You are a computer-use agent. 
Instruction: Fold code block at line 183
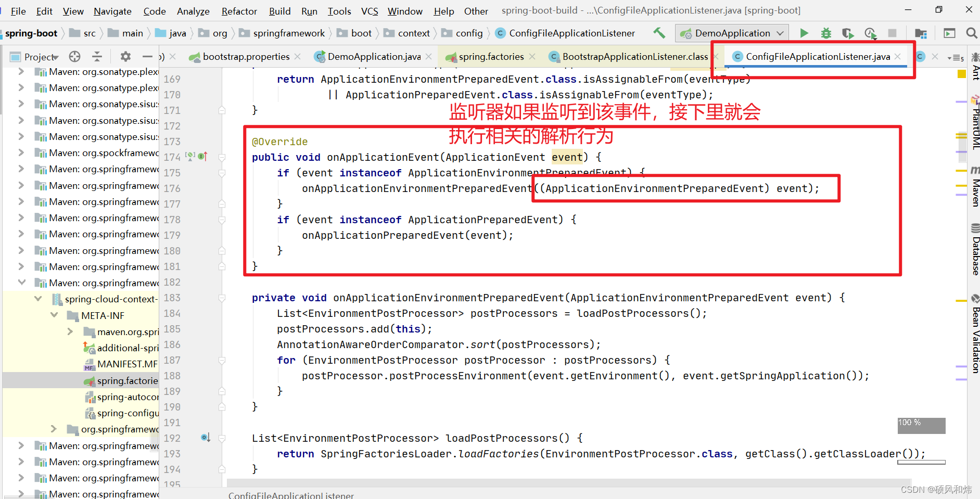pyautogui.click(x=222, y=298)
